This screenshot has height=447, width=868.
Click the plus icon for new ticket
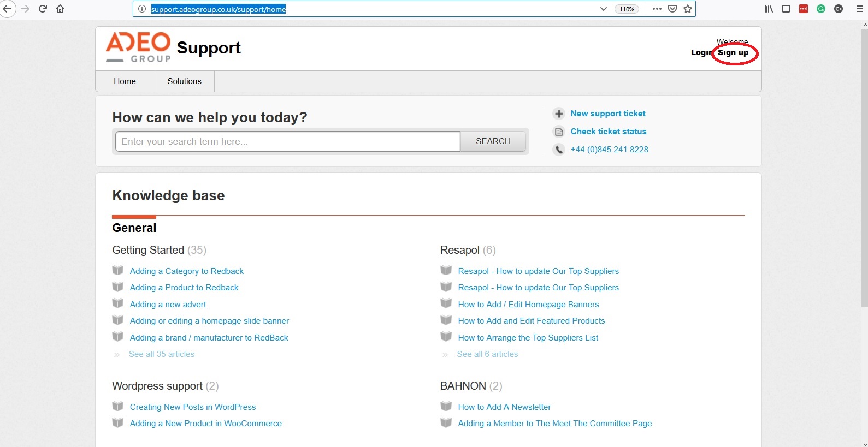tap(559, 114)
